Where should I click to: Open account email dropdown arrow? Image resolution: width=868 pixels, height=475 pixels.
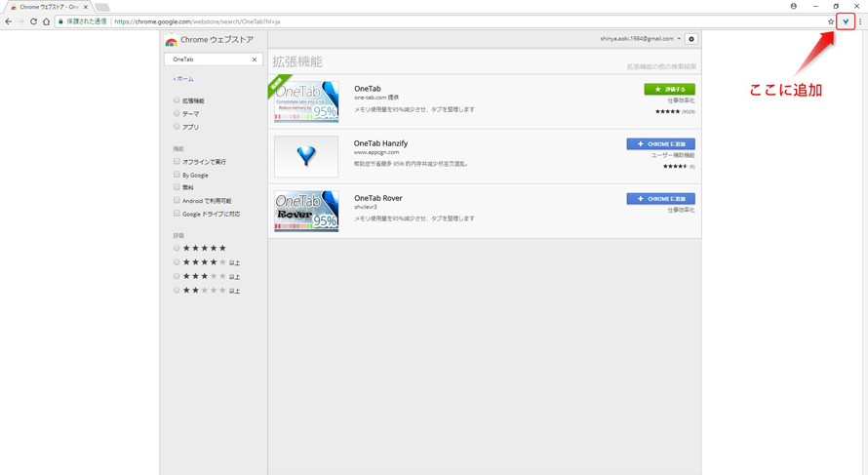coord(679,39)
